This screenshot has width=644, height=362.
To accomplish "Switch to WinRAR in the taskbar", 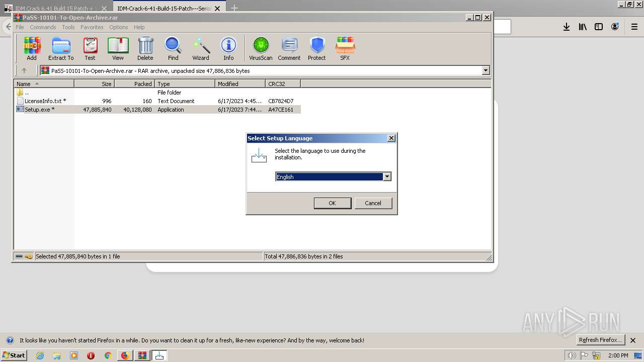I will click(x=142, y=355).
